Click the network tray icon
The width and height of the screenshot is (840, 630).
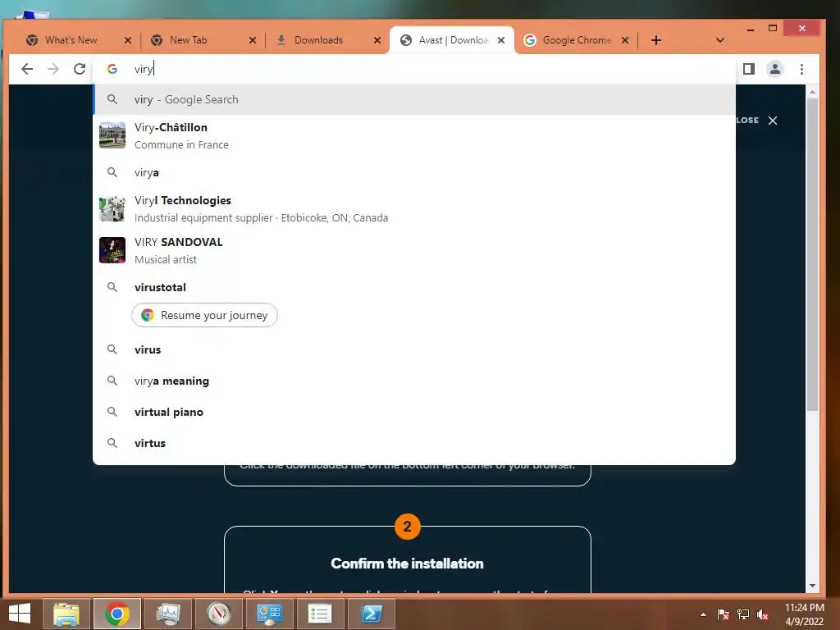(x=743, y=614)
